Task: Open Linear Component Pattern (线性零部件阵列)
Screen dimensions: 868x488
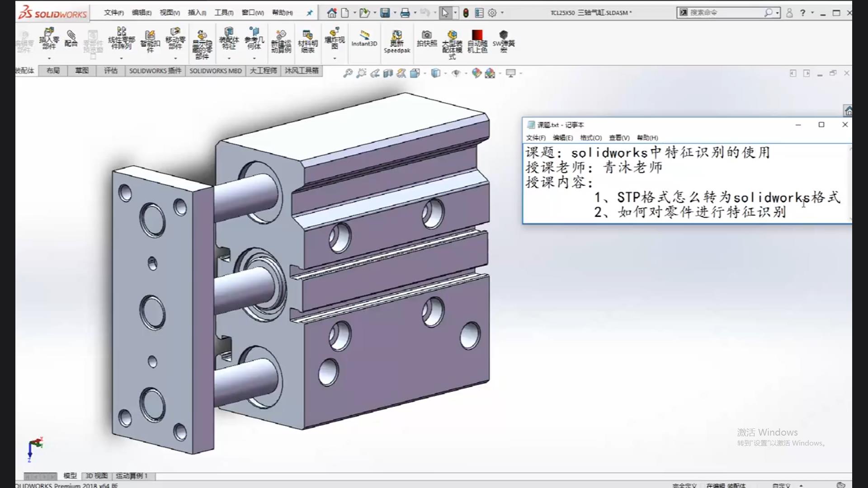Action: click(x=121, y=38)
